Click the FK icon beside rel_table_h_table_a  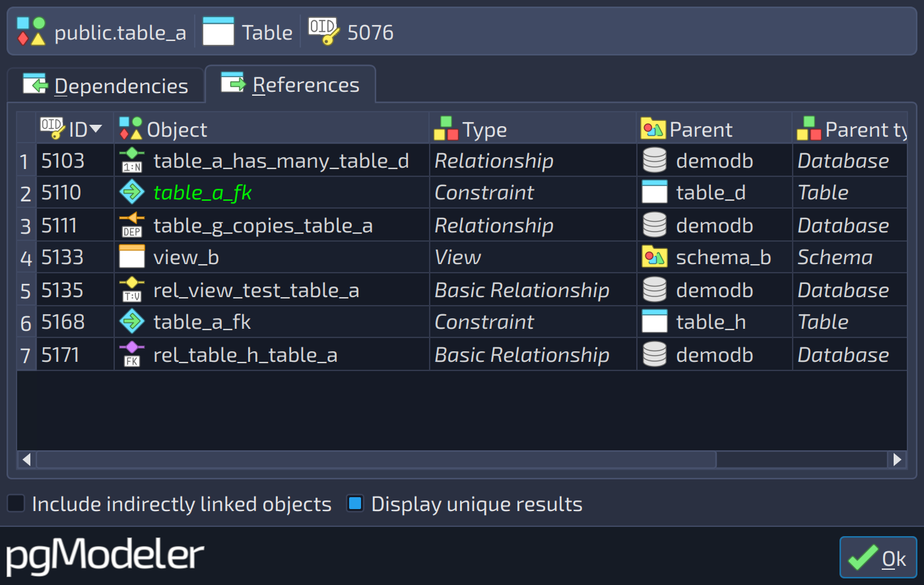tap(132, 355)
